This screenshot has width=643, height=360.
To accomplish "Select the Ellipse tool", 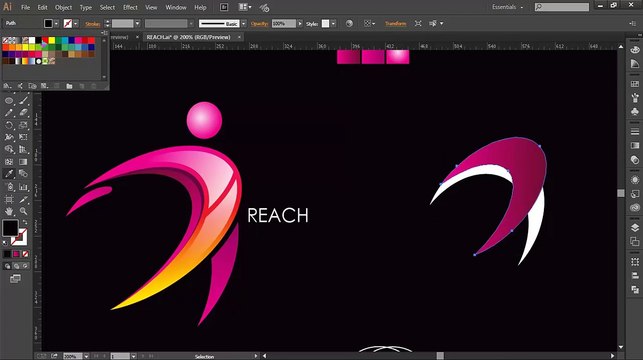I will pos(9,100).
